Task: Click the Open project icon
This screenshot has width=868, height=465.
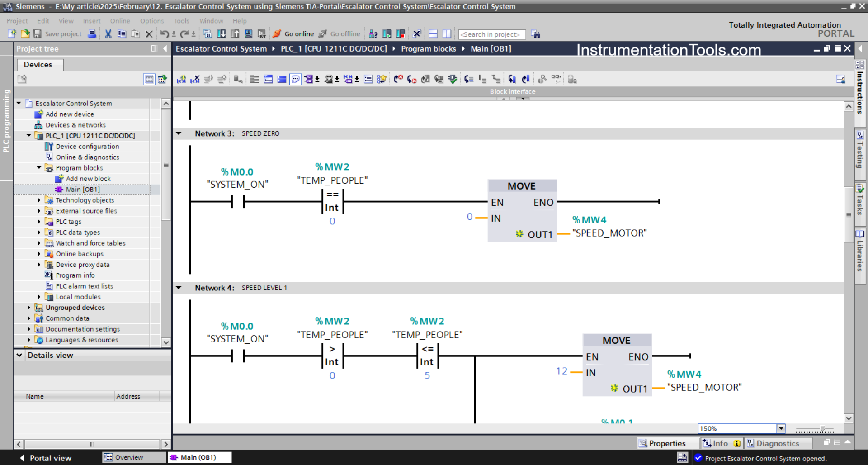Action: click(25, 34)
